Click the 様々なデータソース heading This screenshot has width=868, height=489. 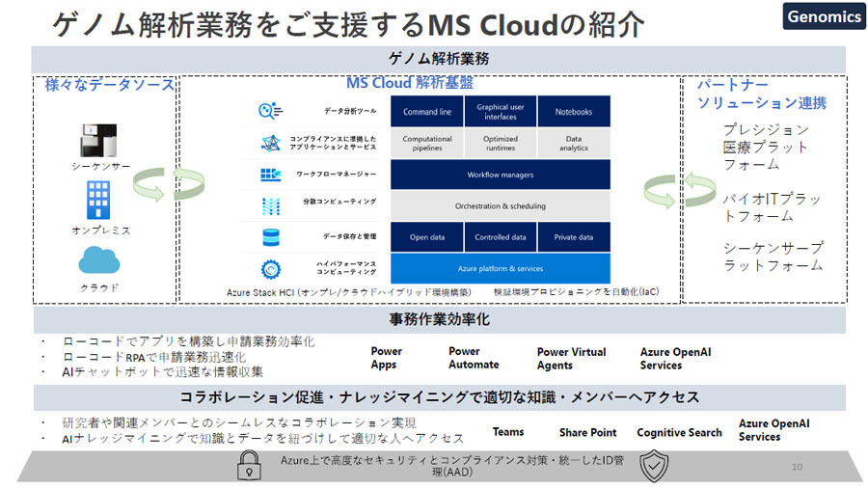(x=109, y=85)
